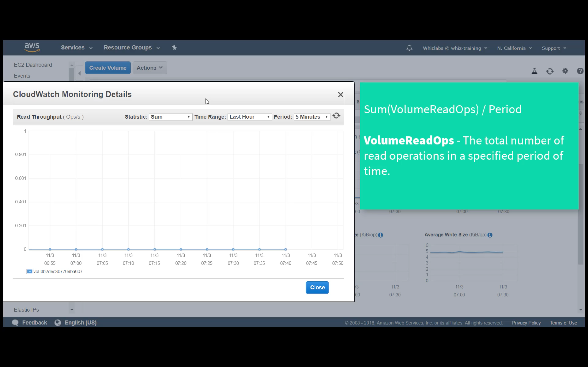588x367 pixels.
Task: Open the Period 5 Minutes dropdown
Action: point(312,117)
